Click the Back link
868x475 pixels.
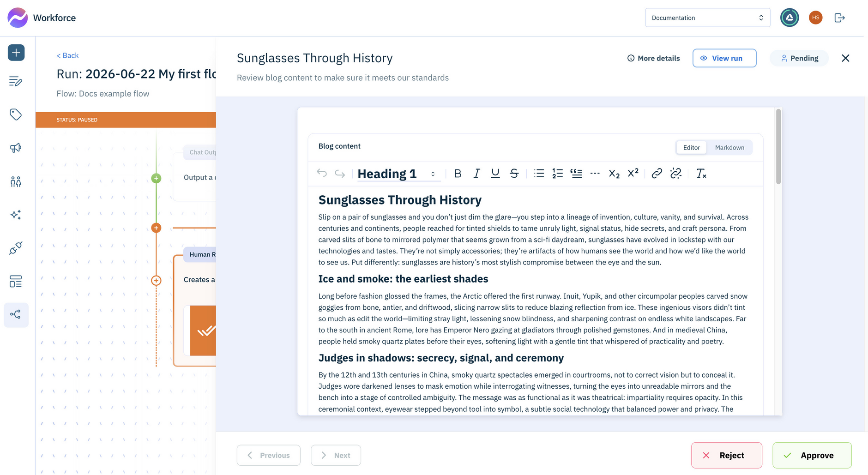point(67,55)
